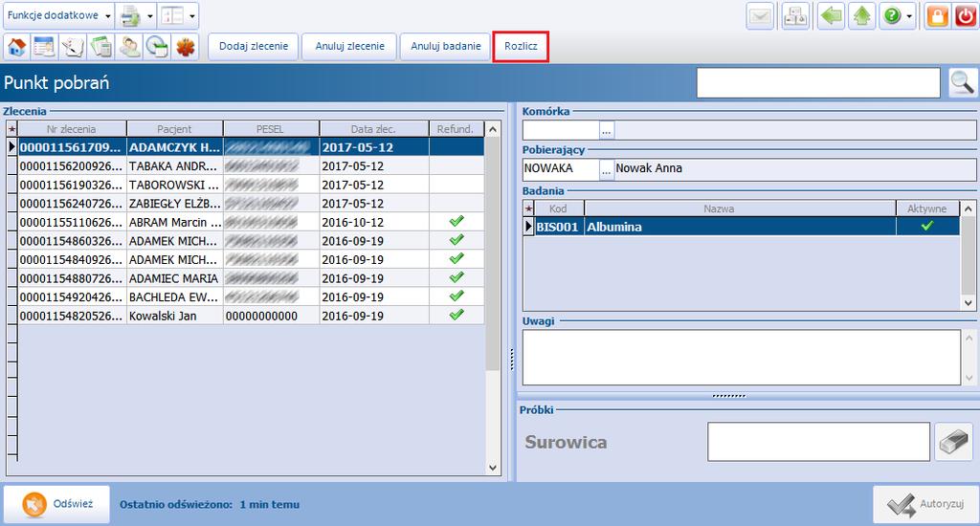Viewport: 980px width, 526px height.
Task: Click the magnifier search icon
Action: pos(963,82)
